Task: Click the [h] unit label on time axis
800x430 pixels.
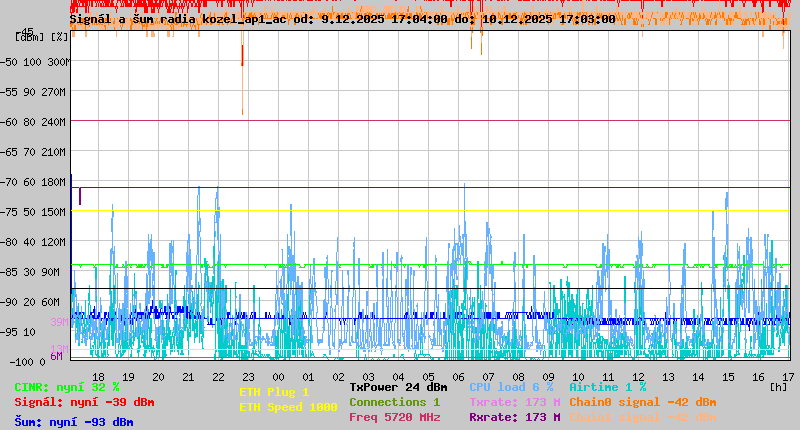Action: pyautogui.click(x=778, y=387)
